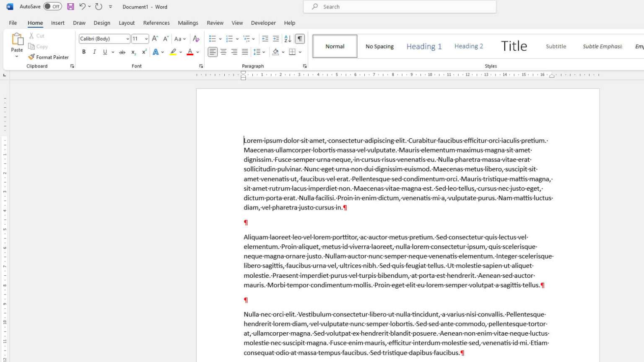Screen dimensions: 644x362
Task: Center align the paragraph
Action: click(x=223, y=52)
